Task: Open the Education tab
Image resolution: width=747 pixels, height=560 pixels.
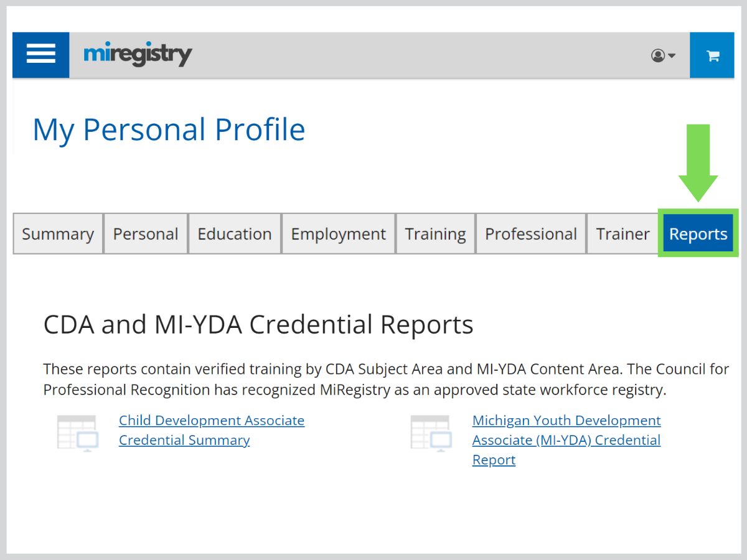Action: [235, 233]
